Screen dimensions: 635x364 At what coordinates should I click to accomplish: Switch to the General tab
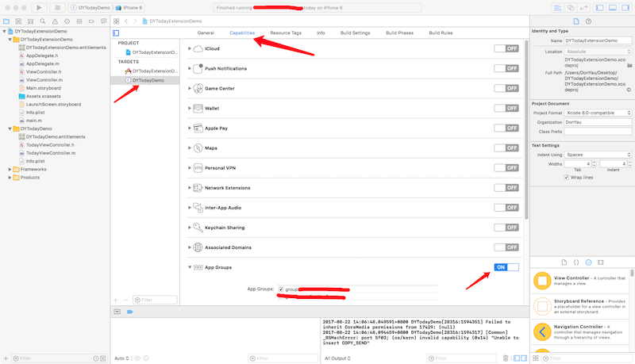tap(206, 33)
